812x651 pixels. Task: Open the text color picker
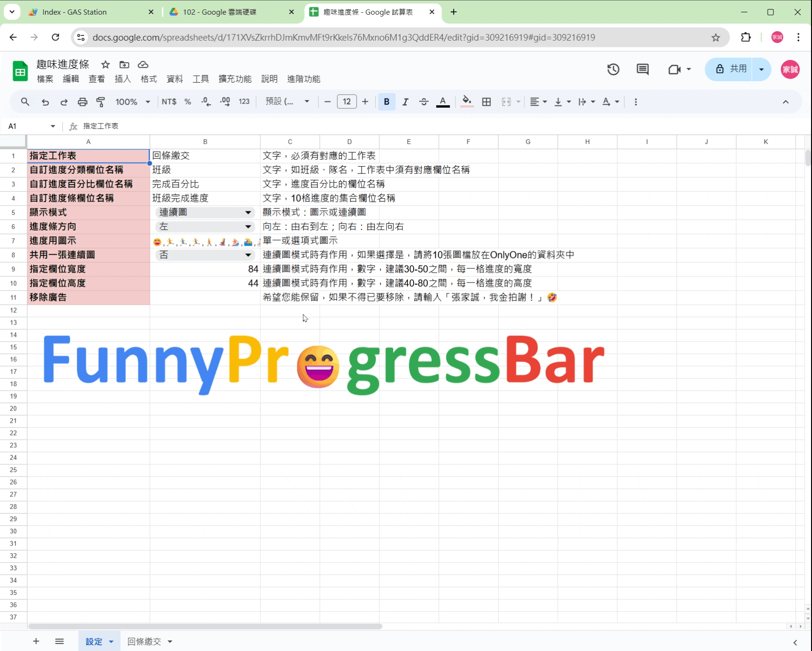443,102
